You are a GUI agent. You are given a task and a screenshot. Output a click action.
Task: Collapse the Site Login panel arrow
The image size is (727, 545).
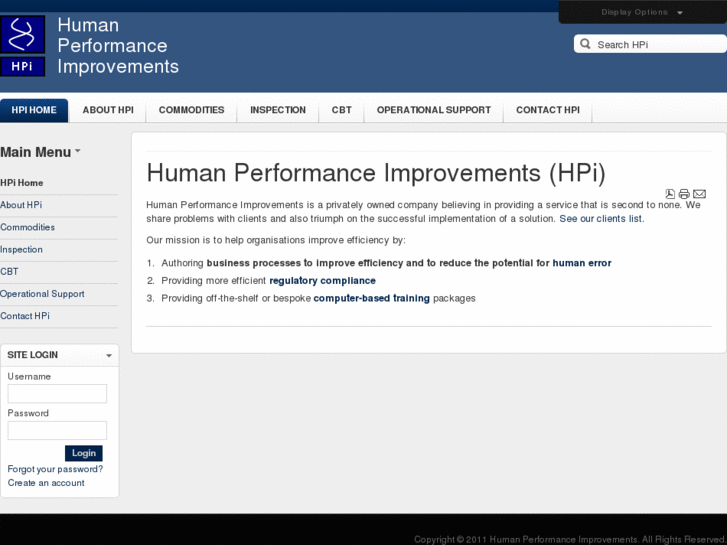click(x=109, y=356)
